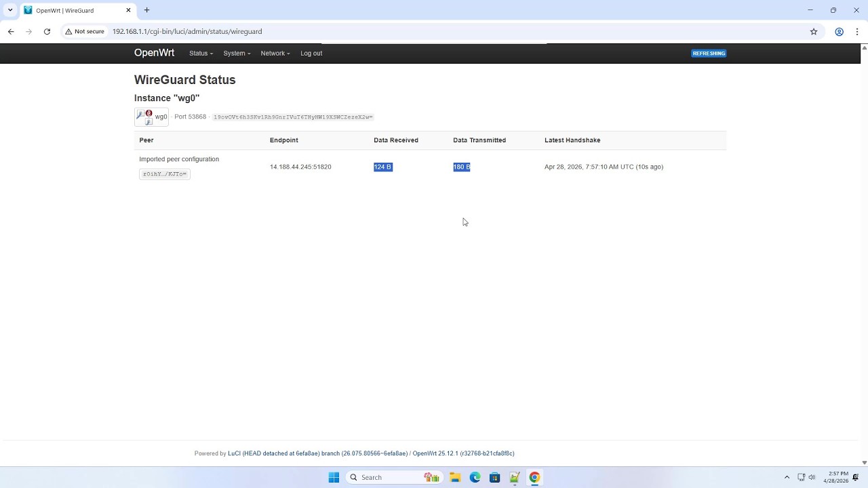Click the peer key r0ihY…/KJTo= badge
Viewport: 868px width, 488px height.
pos(164,174)
